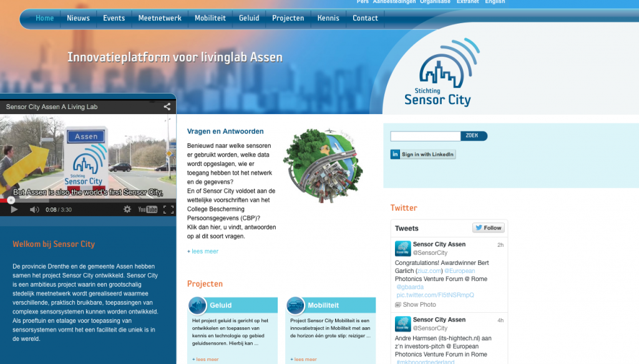
Task: Open the ziuz.com link in tweet
Action: point(429,271)
